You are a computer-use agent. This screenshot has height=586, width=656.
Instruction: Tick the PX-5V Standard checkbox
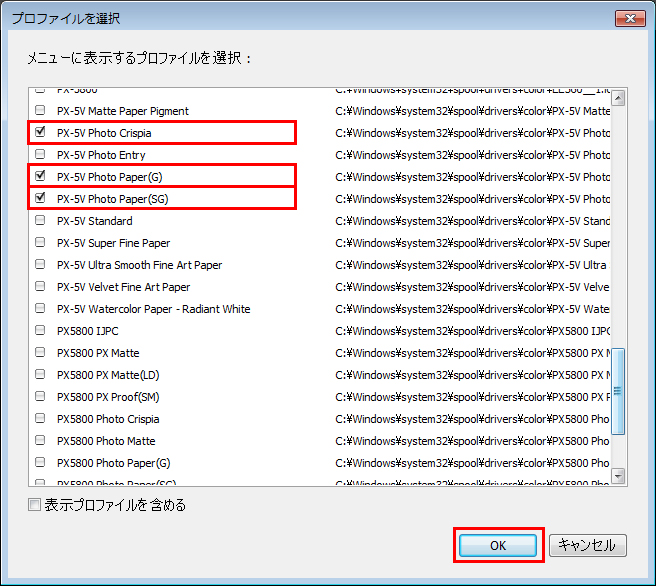click(x=40, y=220)
